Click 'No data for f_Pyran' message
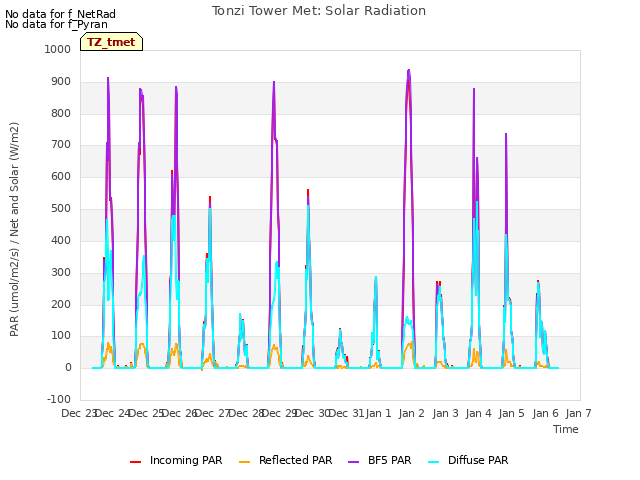Screen dimensions: 640x480 (x=56, y=24)
